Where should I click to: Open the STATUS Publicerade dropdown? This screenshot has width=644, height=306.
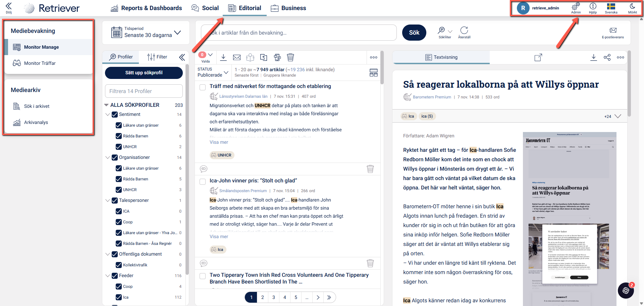pos(213,72)
